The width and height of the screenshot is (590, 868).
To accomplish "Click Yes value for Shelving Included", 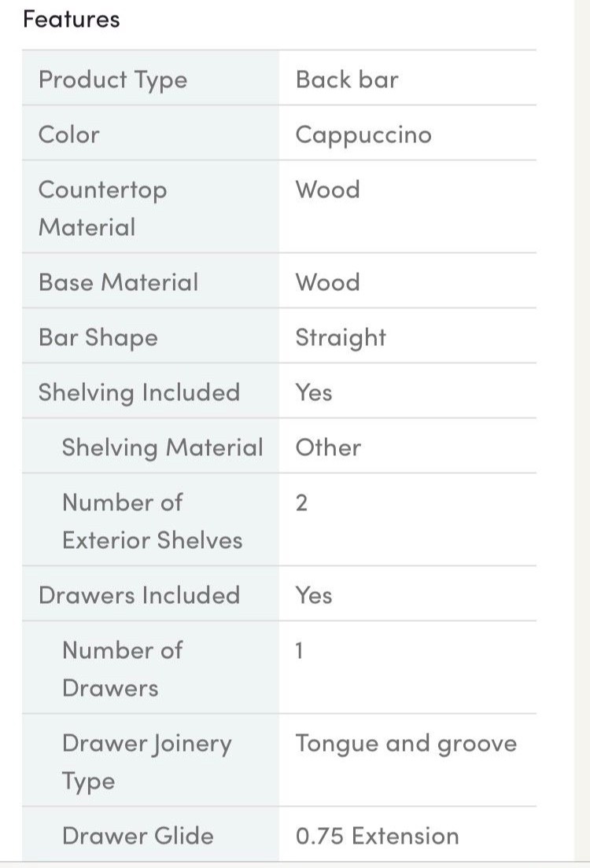I will pyautogui.click(x=314, y=392).
